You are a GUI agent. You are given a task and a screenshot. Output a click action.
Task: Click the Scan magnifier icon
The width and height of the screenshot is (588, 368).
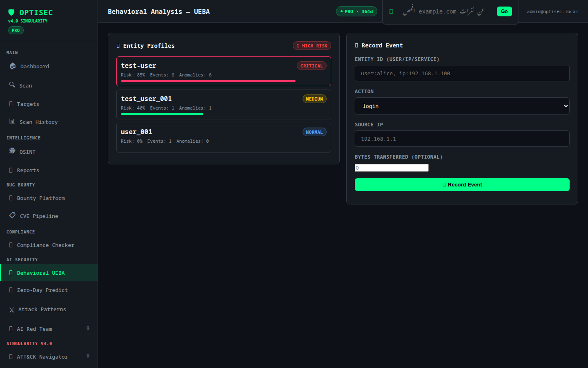pos(12,85)
